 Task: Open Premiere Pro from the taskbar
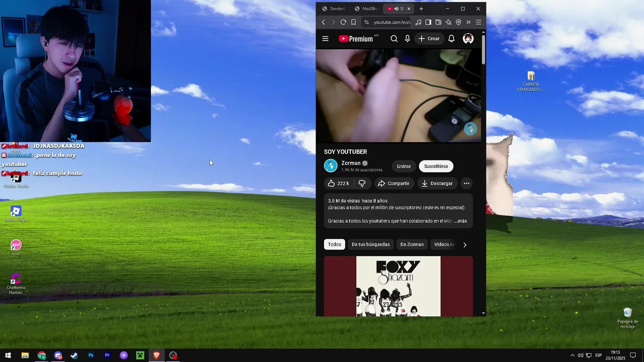click(x=107, y=355)
